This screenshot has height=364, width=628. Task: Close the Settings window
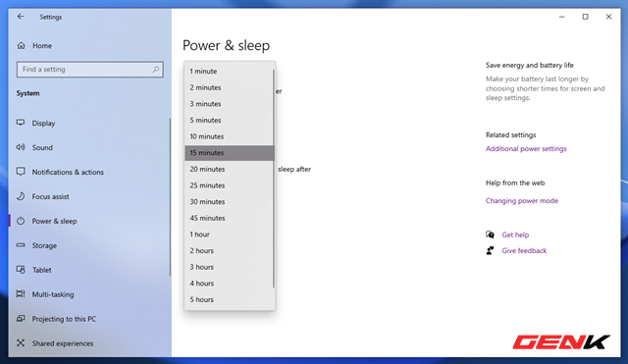608,17
